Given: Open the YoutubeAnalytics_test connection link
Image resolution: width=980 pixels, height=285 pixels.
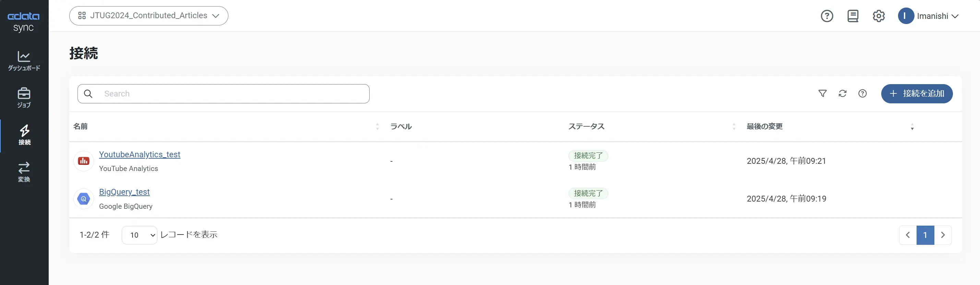Looking at the screenshot, I should pos(140,154).
